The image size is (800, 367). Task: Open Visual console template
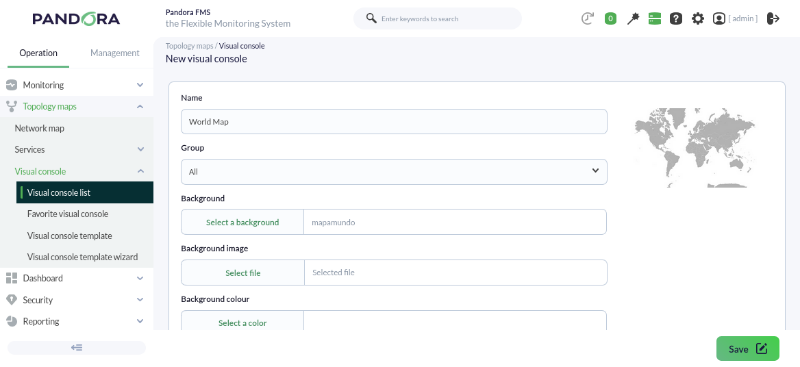(x=69, y=235)
